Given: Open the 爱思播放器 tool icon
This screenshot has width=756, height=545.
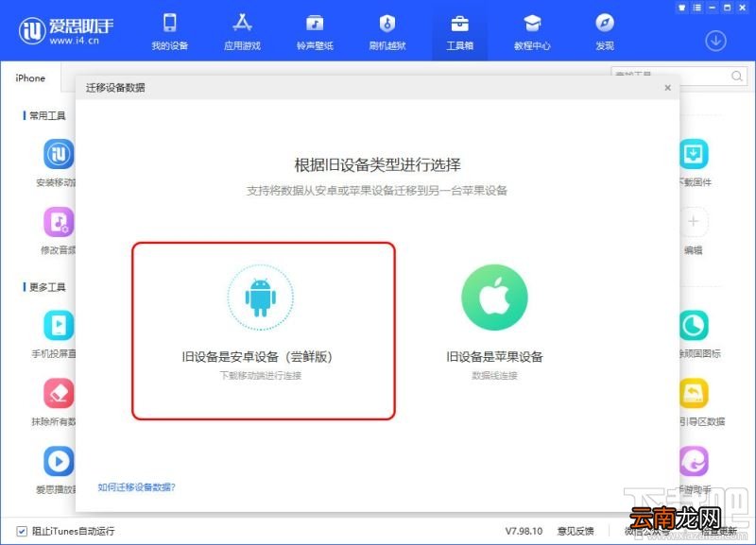Looking at the screenshot, I should pyautogui.click(x=59, y=461).
